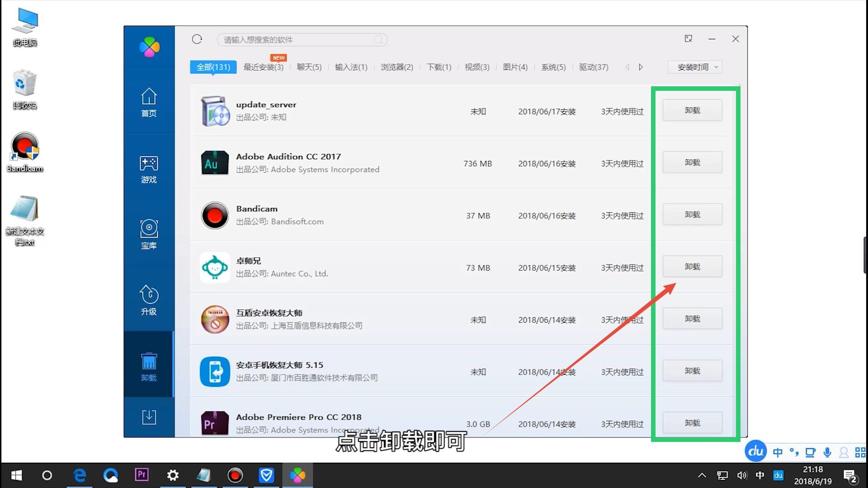Image resolution: width=868 pixels, height=488 pixels.
Task: Toggle punctuation mode on Baidu input toolbar
Action: [794, 452]
